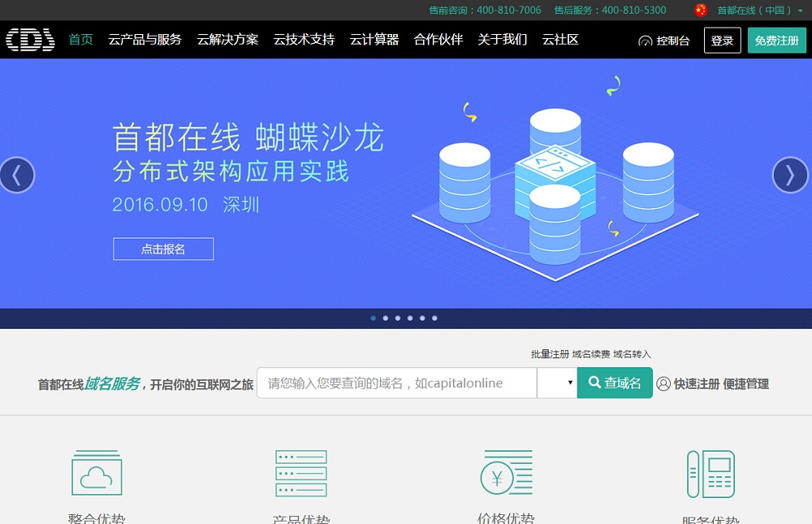Screen dimensions: 812x524
Task: Click the 域名服务 green text
Action: point(112,383)
